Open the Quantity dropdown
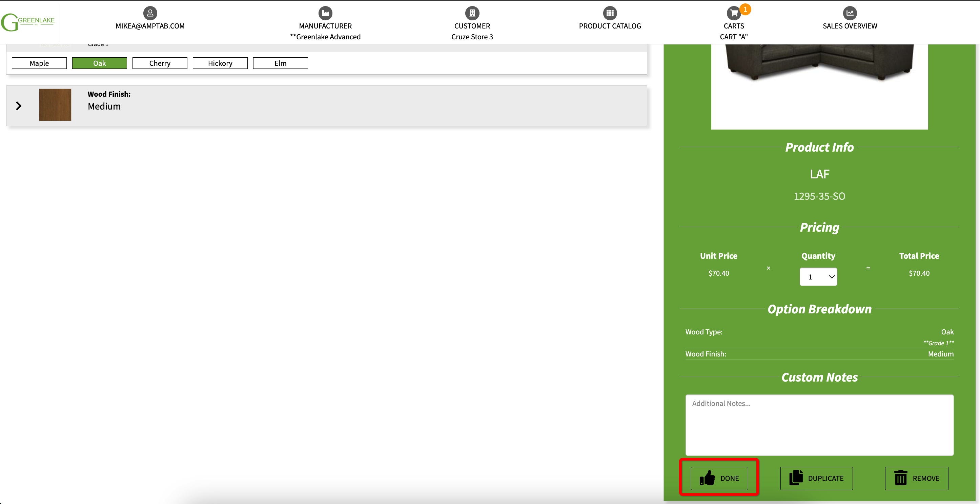This screenshot has width=980, height=504. (x=818, y=277)
